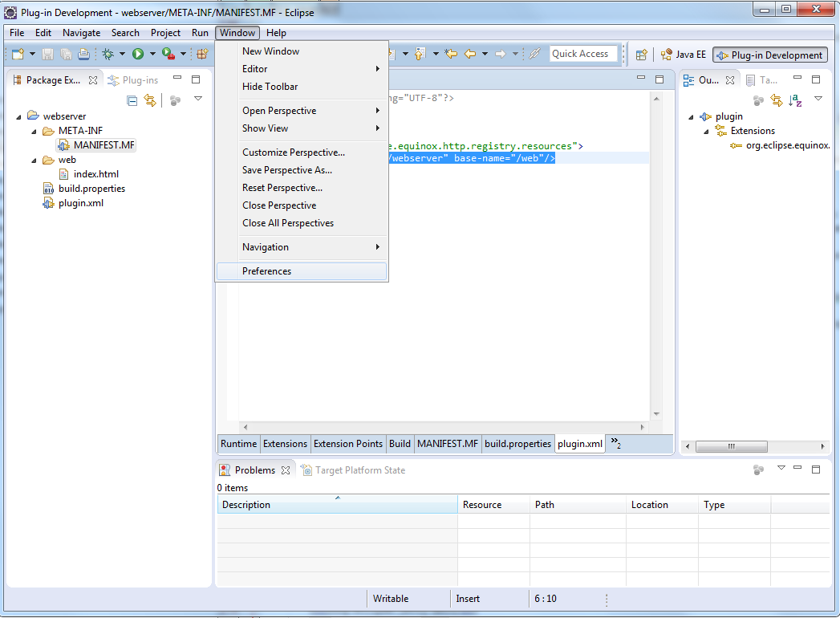This screenshot has height=618, width=840.
Task: Open the External Tools dropdown arrow
Action: tap(183, 54)
